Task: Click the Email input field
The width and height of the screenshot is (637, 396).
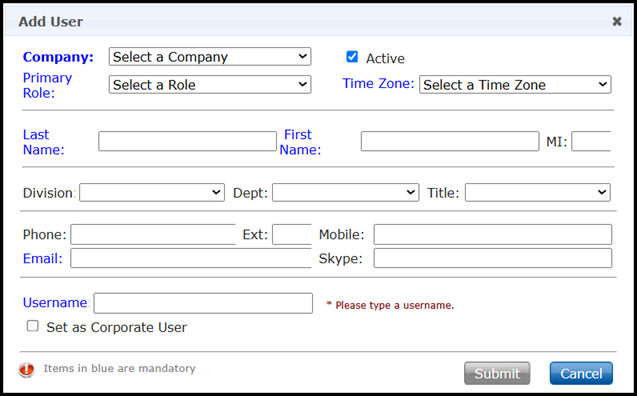Action: [x=191, y=258]
